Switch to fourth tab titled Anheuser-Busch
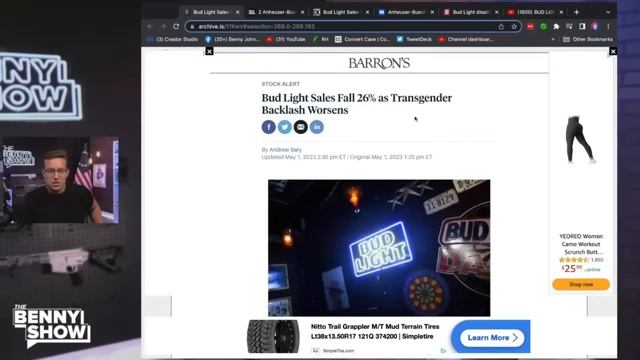 pos(406,12)
